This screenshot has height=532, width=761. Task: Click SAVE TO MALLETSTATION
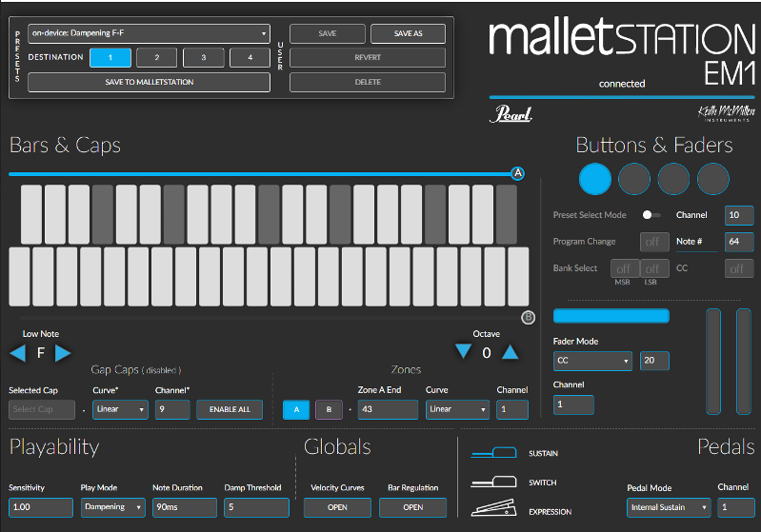tap(149, 82)
